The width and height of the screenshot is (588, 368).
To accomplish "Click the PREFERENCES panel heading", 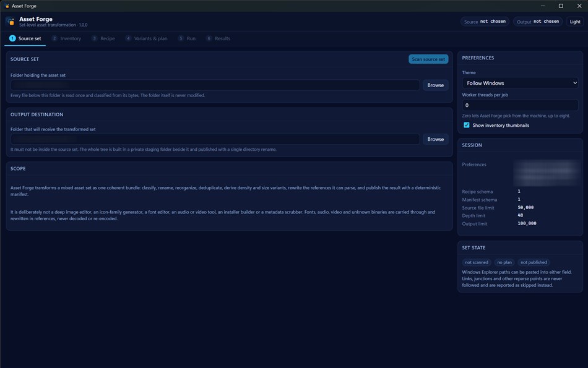I will 478,58.
